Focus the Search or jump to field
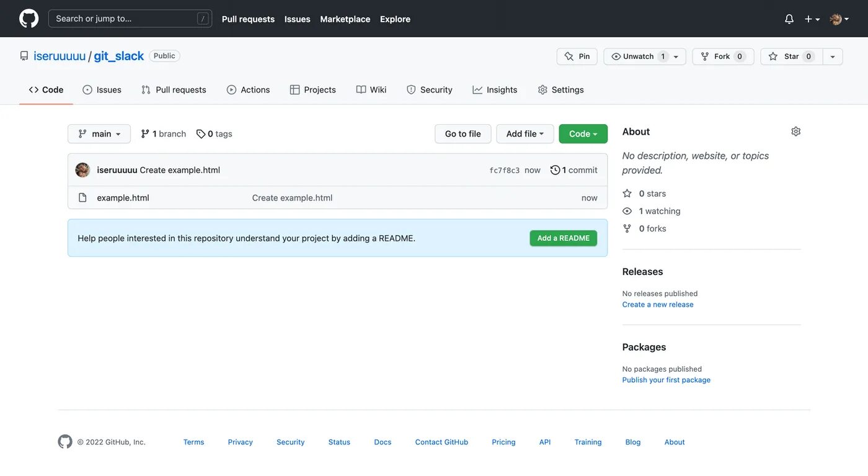 (x=124, y=19)
